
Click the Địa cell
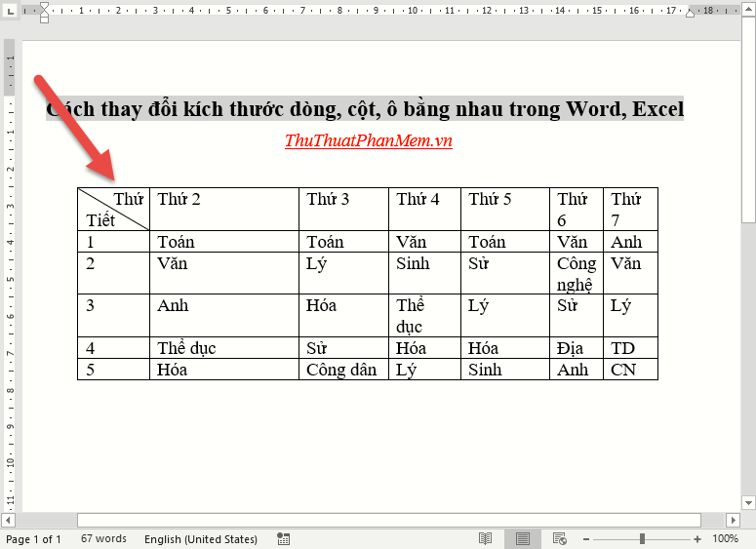coord(577,348)
